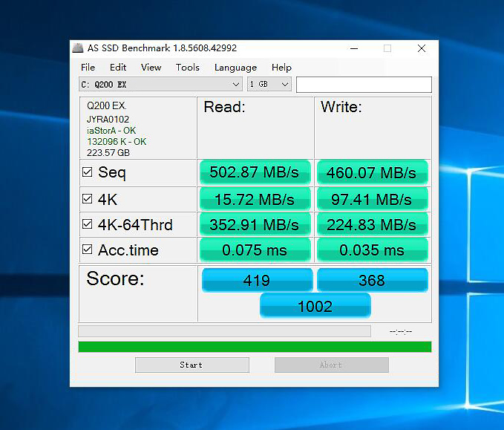Toggle the Acc.time test checkbox
Screen dimensions: 504x430
pyautogui.click(x=88, y=250)
